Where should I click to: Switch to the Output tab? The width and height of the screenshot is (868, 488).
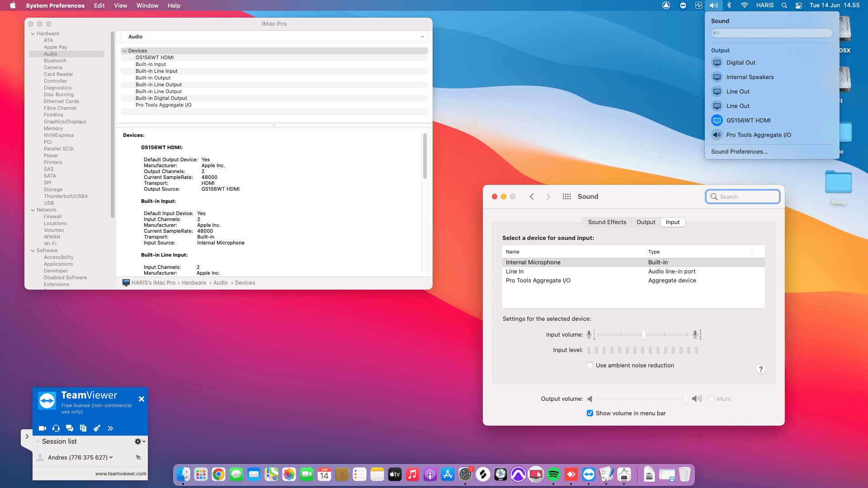pos(646,222)
